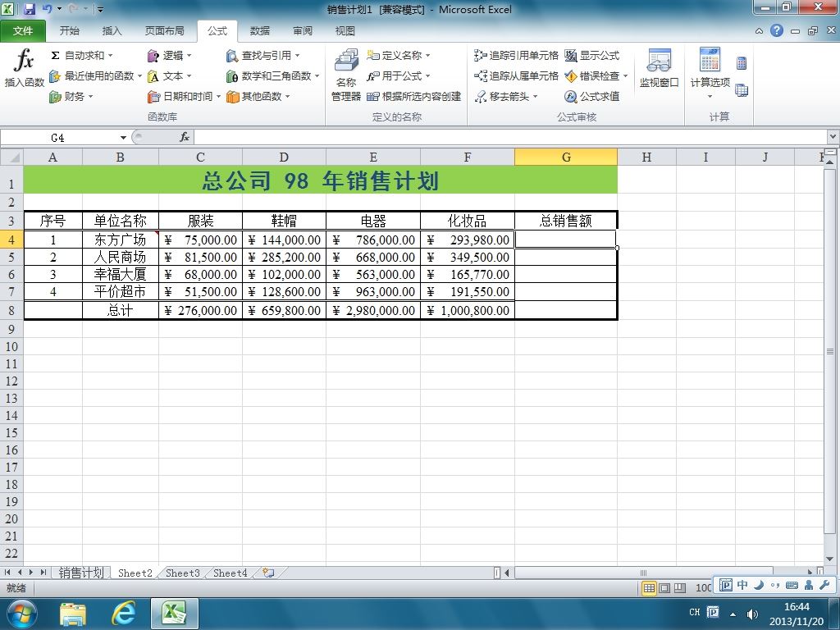Open recently used functions 最近使用的函数
This screenshot has height=630, width=840.
point(95,76)
